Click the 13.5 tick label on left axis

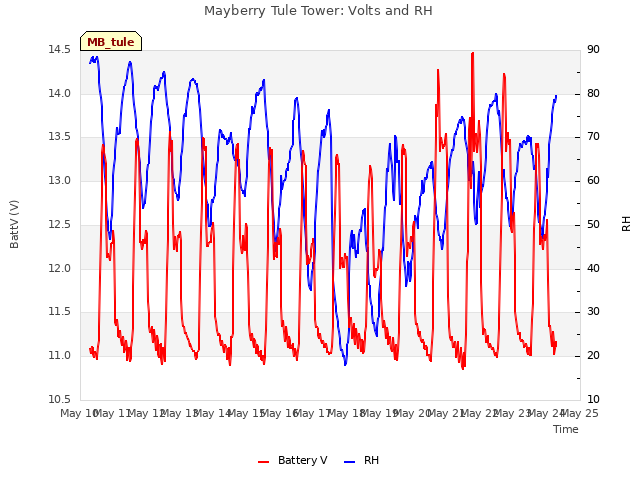(x=59, y=137)
